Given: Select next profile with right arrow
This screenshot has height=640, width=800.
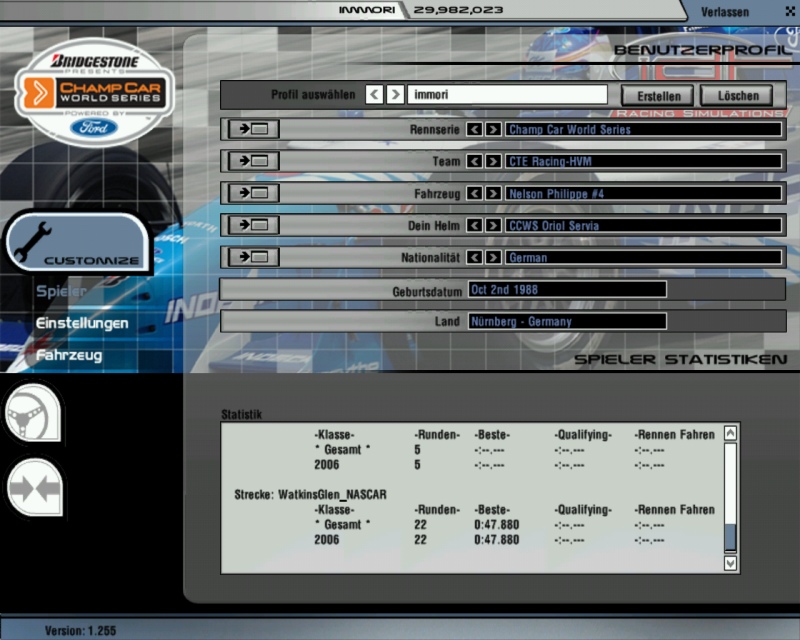Looking at the screenshot, I should tap(396, 95).
